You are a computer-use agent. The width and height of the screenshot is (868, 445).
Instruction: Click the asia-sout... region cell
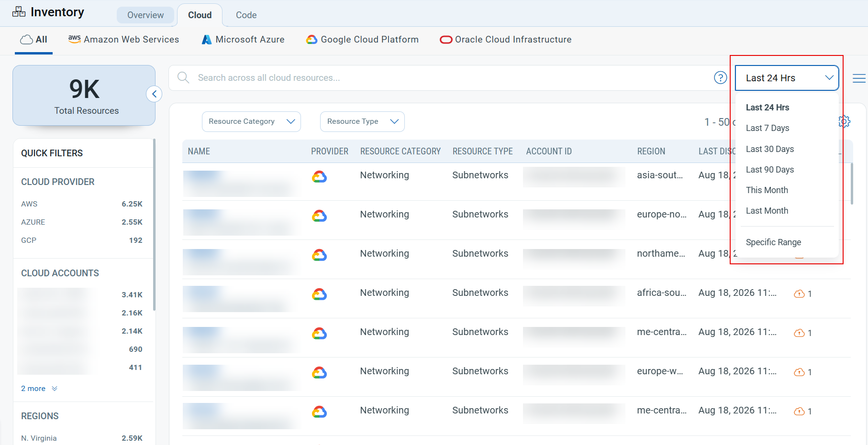(x=660, y=175)
